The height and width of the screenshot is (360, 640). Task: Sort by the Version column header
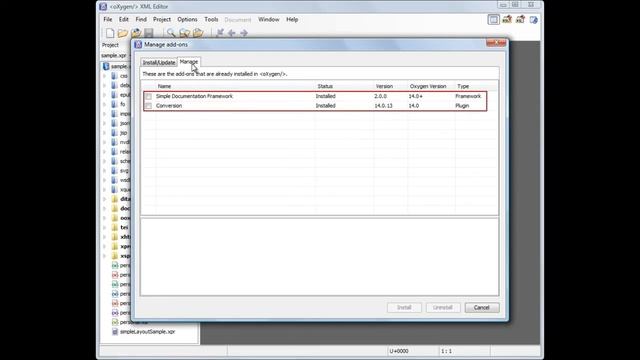click(384, 86)
